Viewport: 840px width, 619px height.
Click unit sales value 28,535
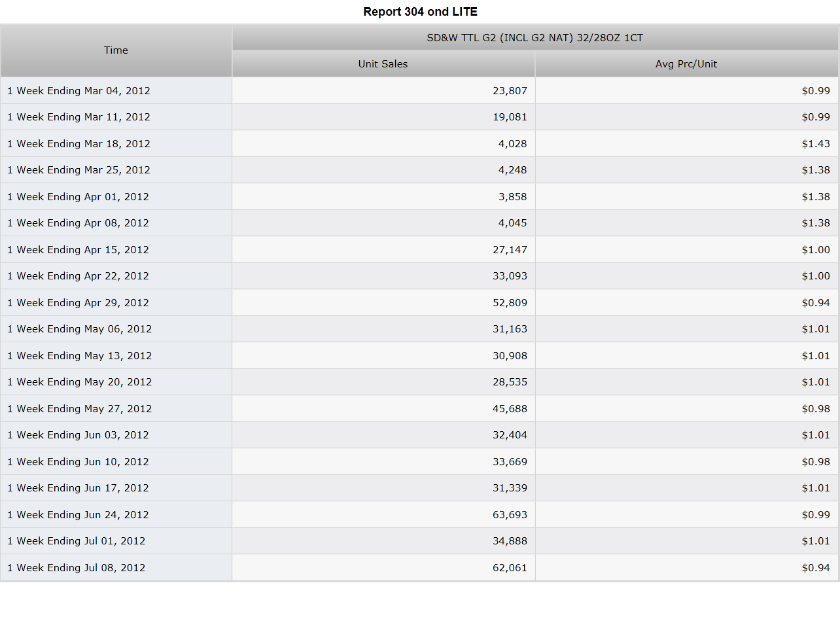[510, 382]
